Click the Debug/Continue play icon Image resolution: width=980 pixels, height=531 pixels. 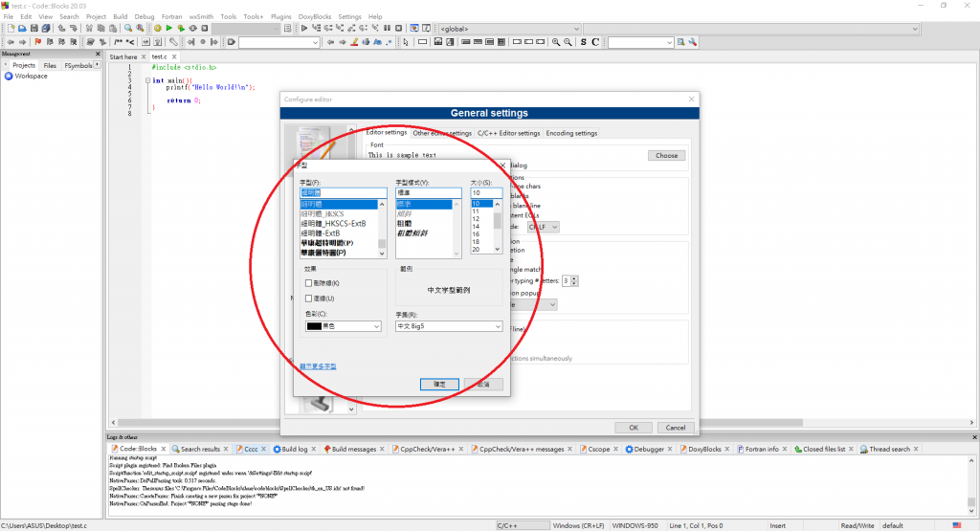(x=303, y=28)
